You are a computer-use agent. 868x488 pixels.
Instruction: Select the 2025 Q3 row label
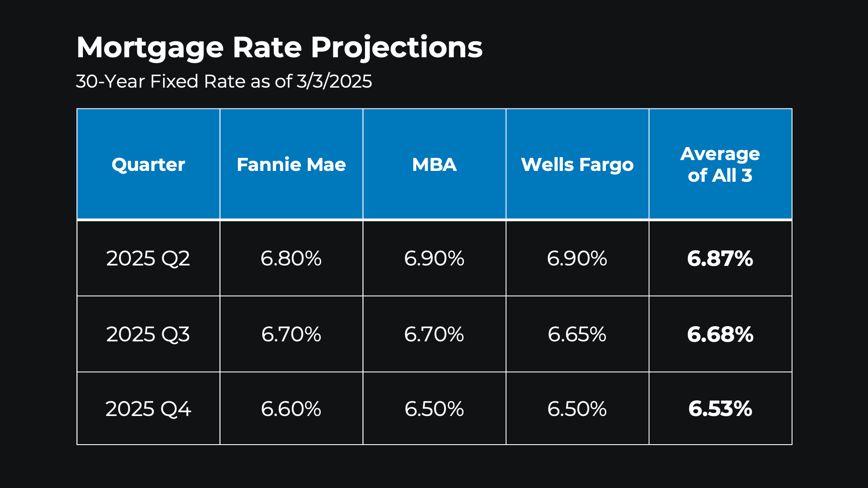(x=148, y=334)
